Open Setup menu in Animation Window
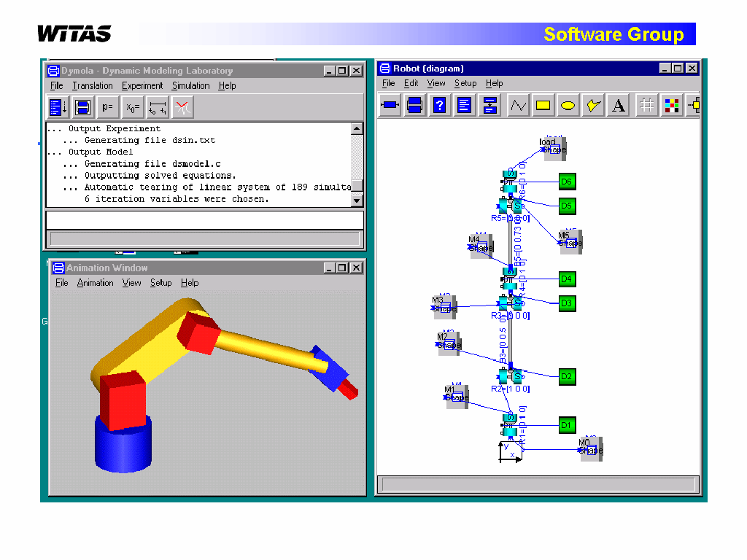747x560 pixels. [x=161, y=283]
